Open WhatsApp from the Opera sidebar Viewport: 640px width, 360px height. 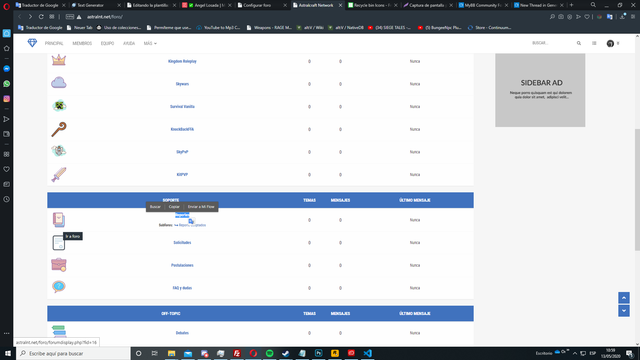pyautogui.click(x=7, y=84)
